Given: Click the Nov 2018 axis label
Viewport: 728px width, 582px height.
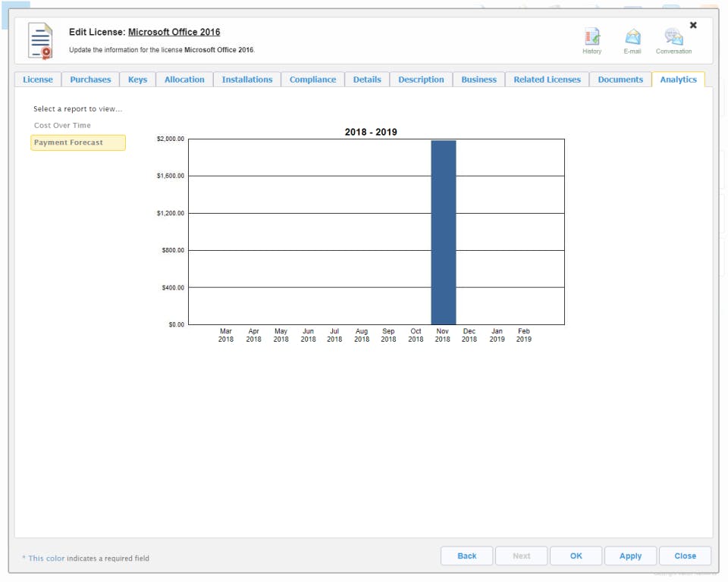Looking at the screenshot, I should 442,335.
